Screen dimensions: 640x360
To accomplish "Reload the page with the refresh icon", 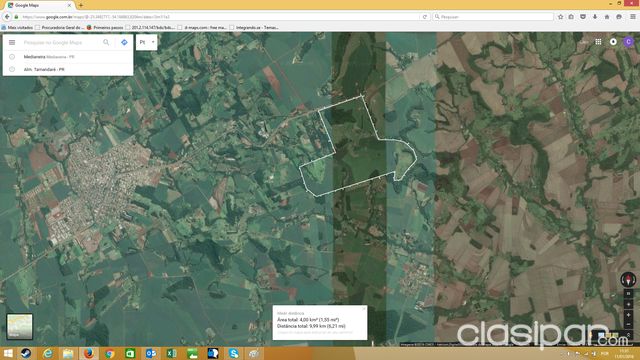I will coord(425,17).
